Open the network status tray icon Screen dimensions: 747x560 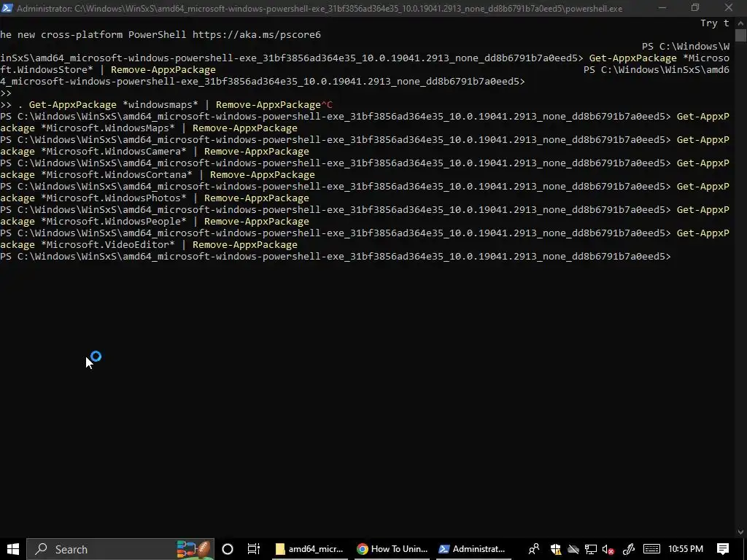click(x=591, y=549)
